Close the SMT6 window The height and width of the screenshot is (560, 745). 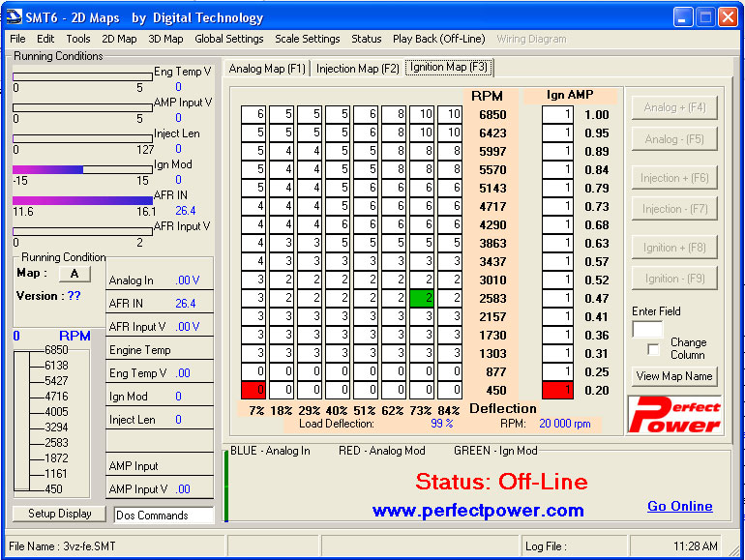[728, 17]
